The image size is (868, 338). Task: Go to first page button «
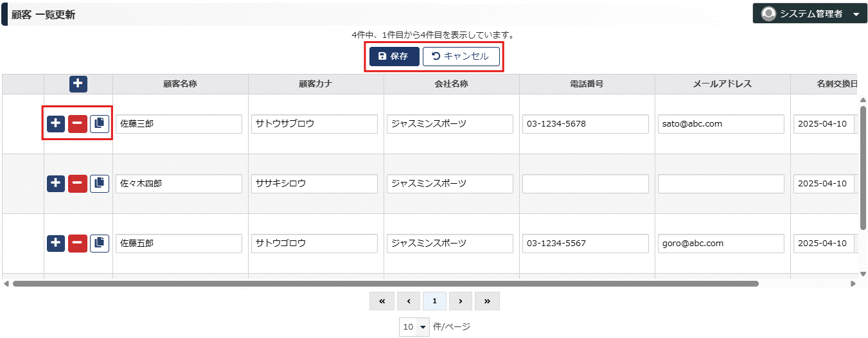[382, 301]
